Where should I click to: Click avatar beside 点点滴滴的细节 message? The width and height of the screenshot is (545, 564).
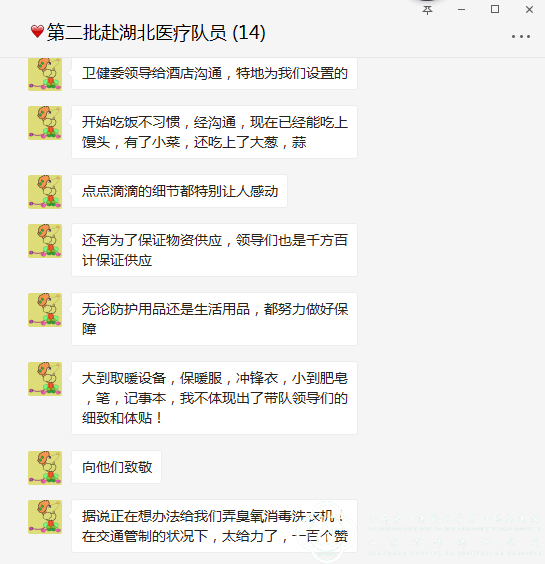(x=45, y=192)
